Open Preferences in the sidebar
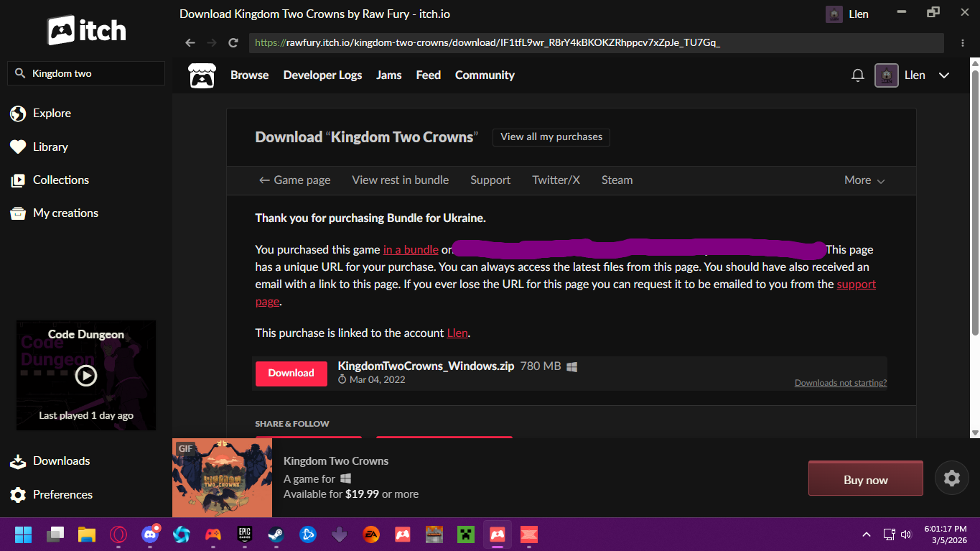Screen dimensions: 980x551 (x=51, y=494)
